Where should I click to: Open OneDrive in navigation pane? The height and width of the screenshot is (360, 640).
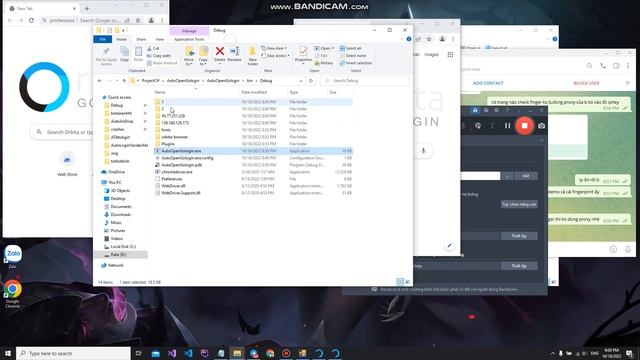pos(116,172)
